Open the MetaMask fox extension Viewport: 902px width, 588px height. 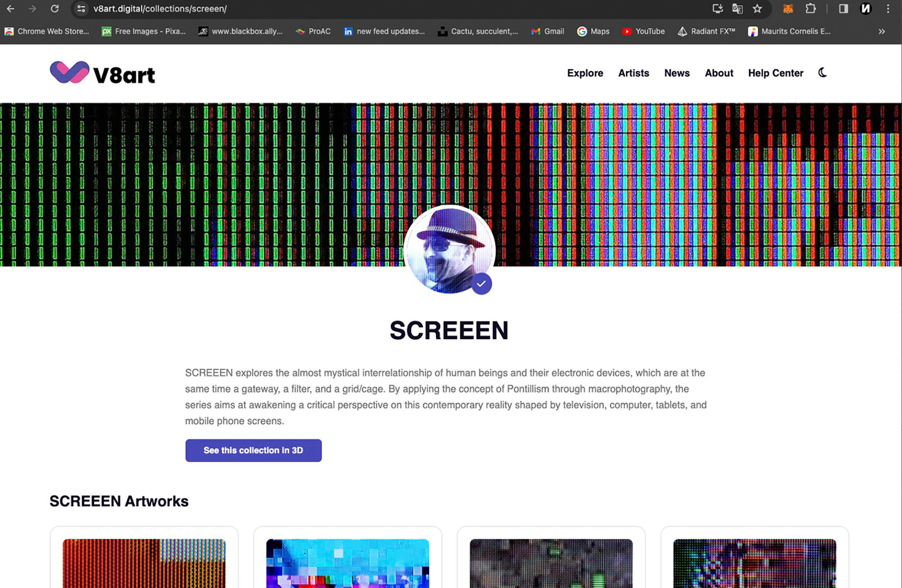(788, 8)
